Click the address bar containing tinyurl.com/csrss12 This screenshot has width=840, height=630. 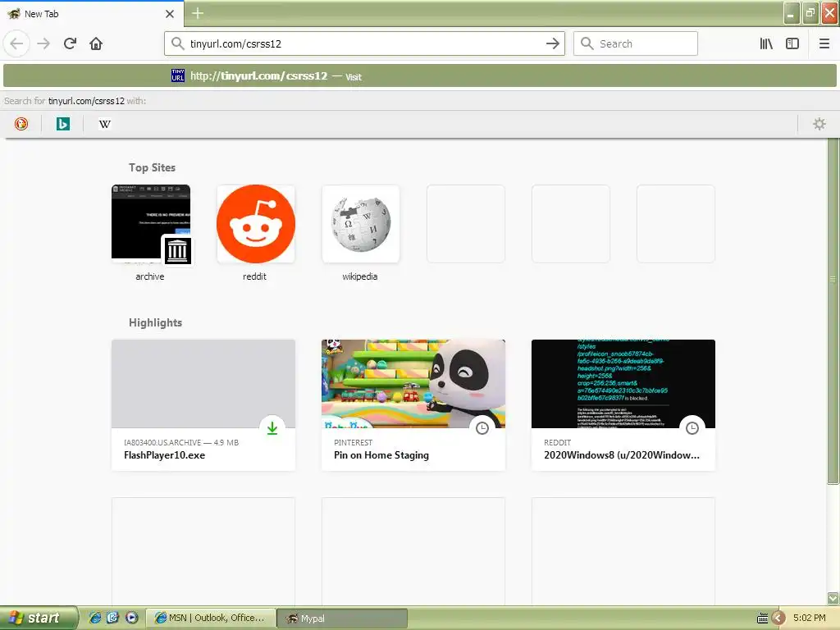(364, 43)
